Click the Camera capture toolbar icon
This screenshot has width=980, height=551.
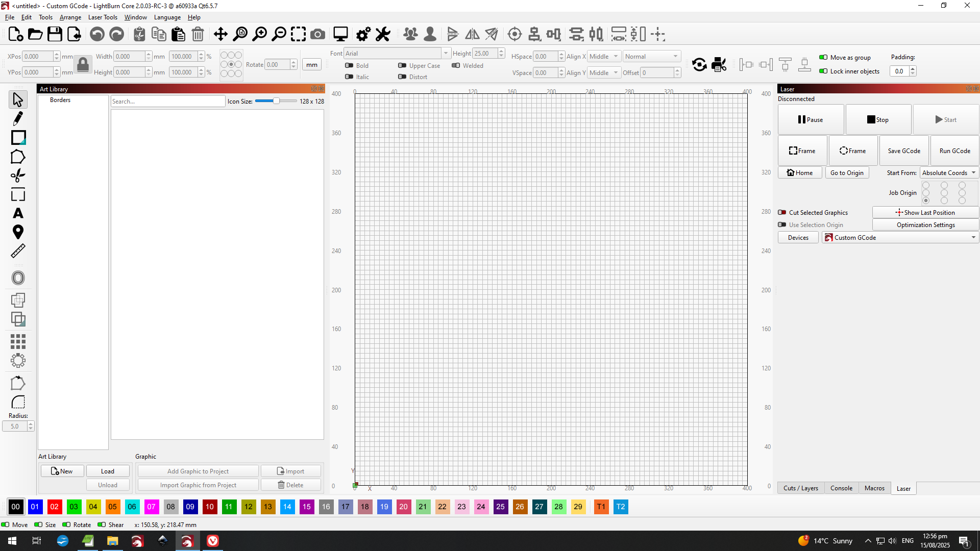(x=317, y=35)
